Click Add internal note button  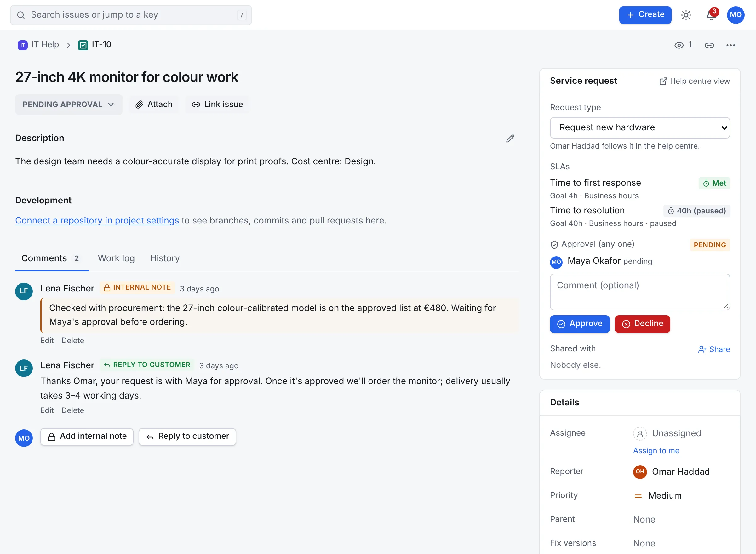tap(87, 437)
